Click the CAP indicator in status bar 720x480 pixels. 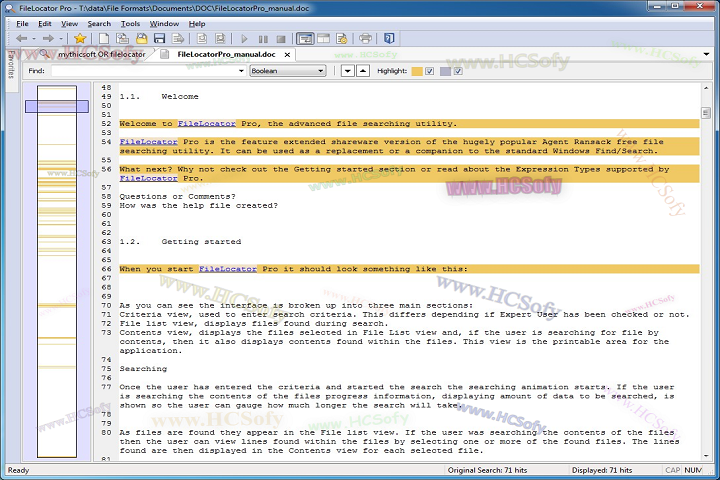click(672, 470)
